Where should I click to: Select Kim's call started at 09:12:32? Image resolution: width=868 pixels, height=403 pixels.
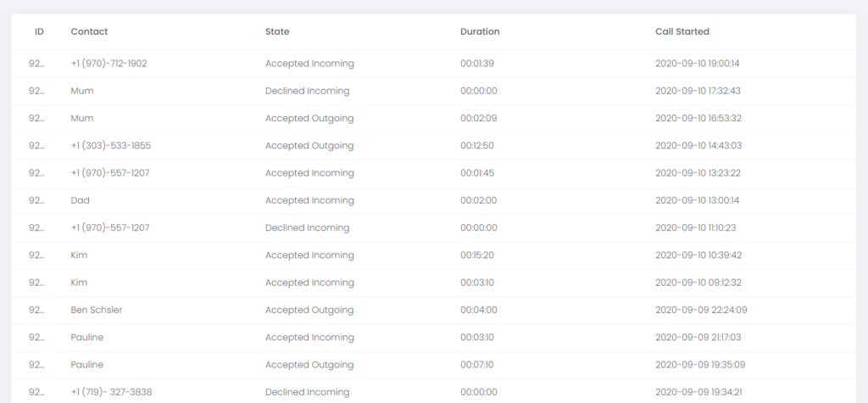(433, 283)
